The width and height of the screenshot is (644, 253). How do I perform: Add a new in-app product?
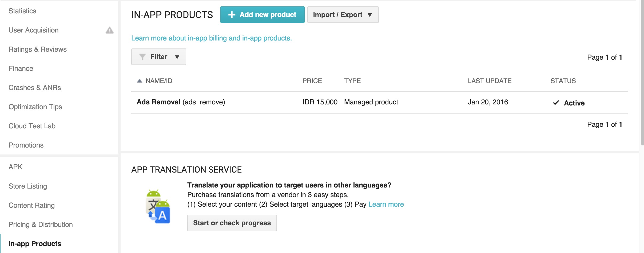click(x=262, y=15)
